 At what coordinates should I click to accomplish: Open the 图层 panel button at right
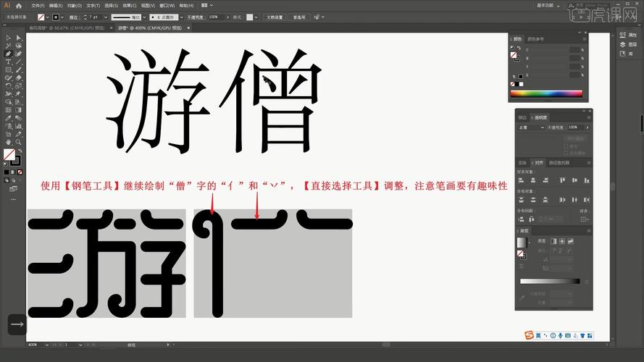pos(628,44)
